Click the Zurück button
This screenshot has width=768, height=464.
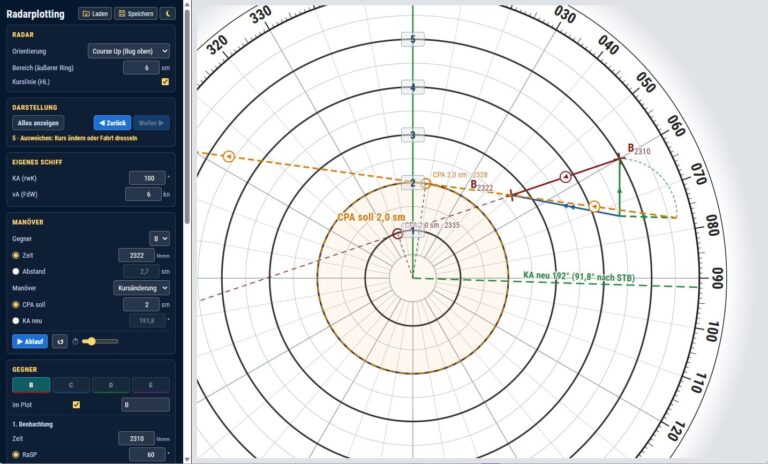pyautogui.click(x=112, y=123)
